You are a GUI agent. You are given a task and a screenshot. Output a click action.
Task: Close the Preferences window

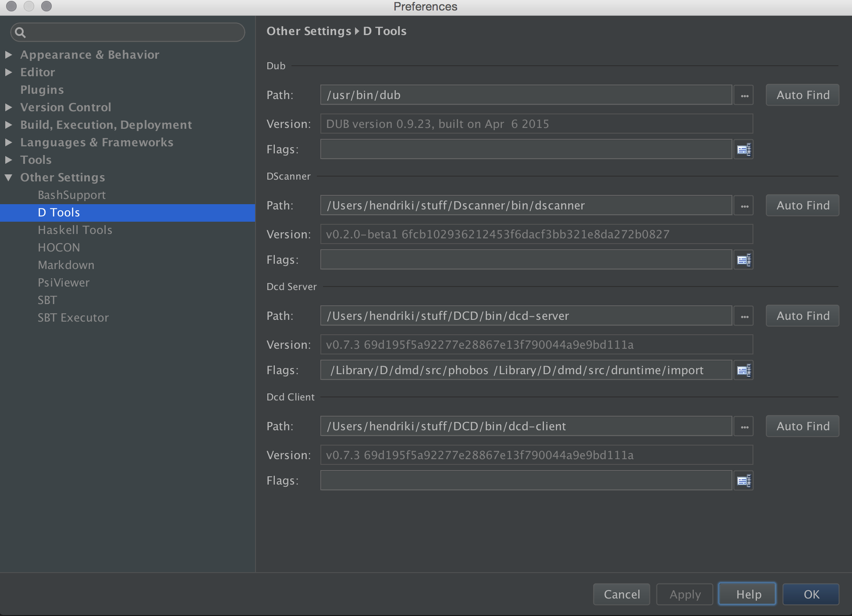tap(11, 6)
